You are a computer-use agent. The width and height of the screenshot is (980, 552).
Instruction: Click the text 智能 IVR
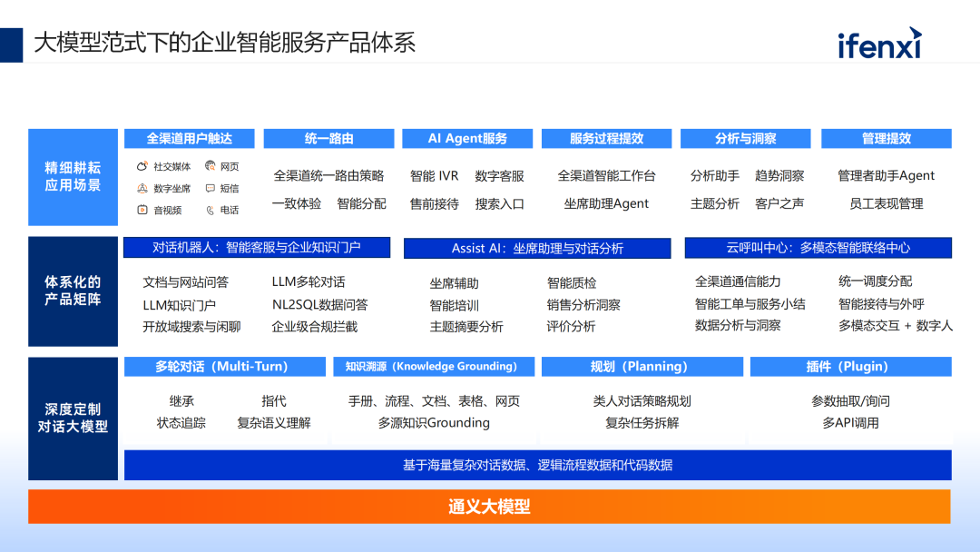(x=435, y=176)
